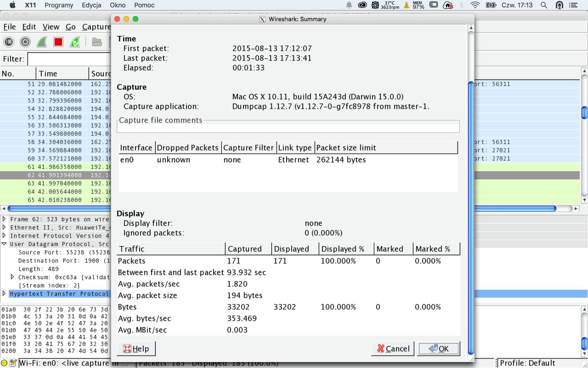Click scroll-up arrow of Summary dialog scrollbar
The image size is (588, 368).
[x=471, y=28]
